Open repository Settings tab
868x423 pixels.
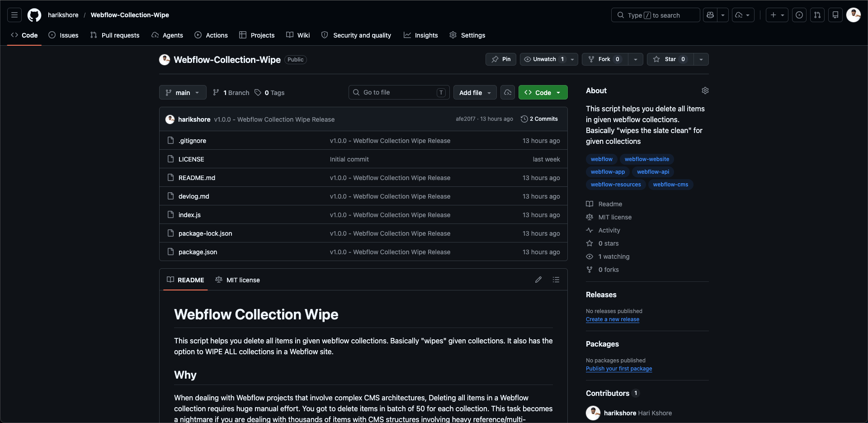(467, 35)
